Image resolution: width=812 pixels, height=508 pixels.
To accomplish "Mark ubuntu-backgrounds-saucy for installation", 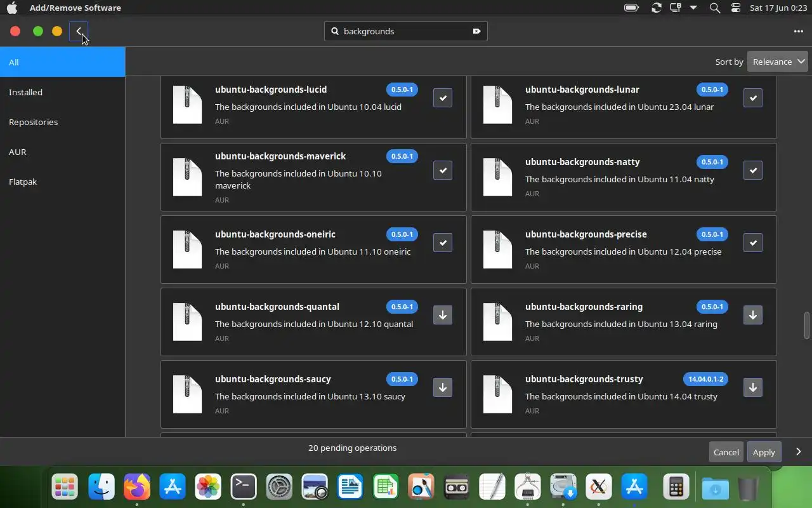I will click(x=443, y=387).
